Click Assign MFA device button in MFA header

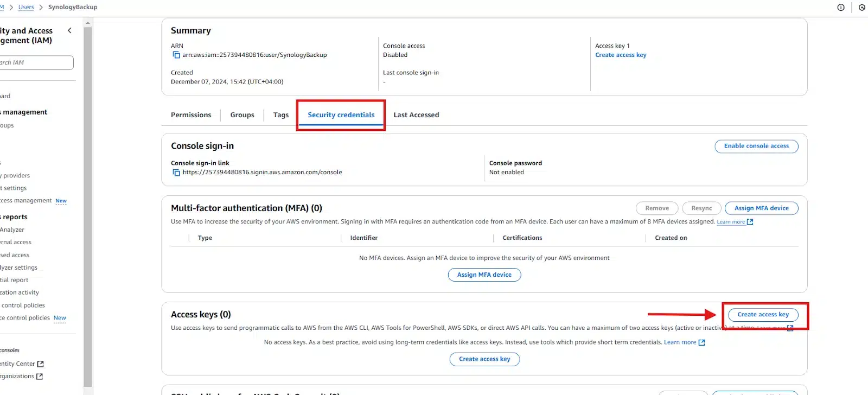[761, 208]
